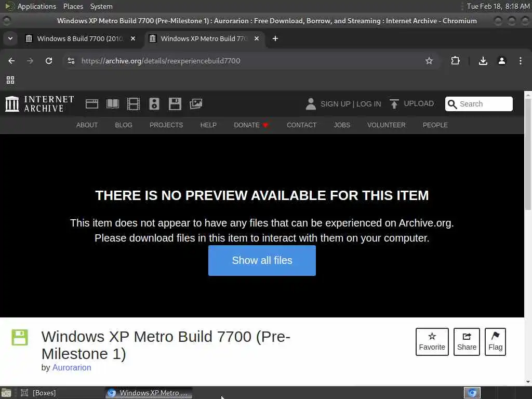Viewport: 532px width, 399px height.
Task: Click the Chromium icon in the system tray
Action: click(472, 393)
